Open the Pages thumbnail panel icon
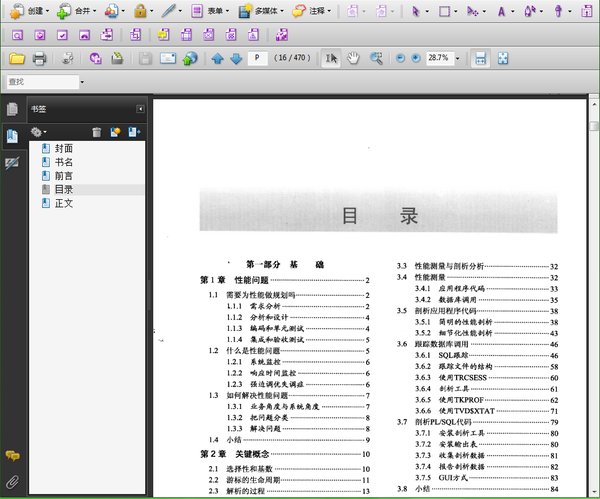The image size is (600, 499). click(12, 110)
